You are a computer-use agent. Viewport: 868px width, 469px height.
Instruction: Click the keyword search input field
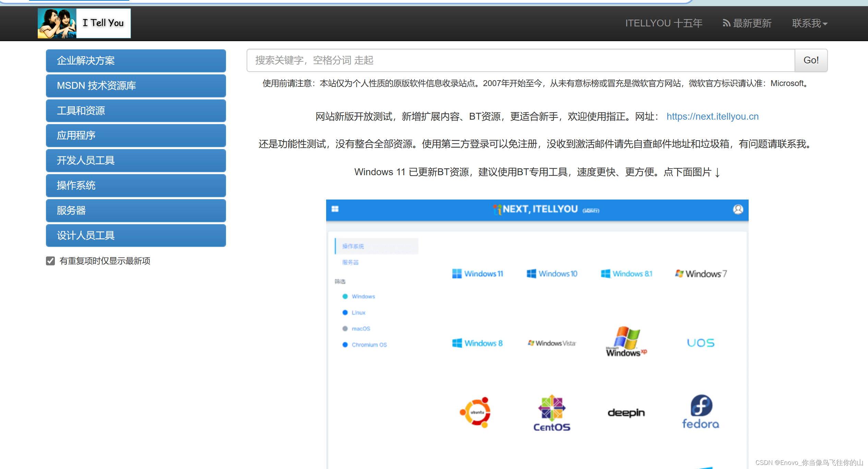(520, 60)
